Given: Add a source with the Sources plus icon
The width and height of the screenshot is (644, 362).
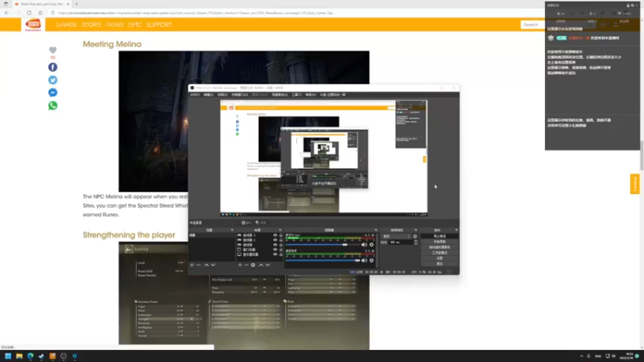Looking at the screenshot, I should (x=240, y=265).
